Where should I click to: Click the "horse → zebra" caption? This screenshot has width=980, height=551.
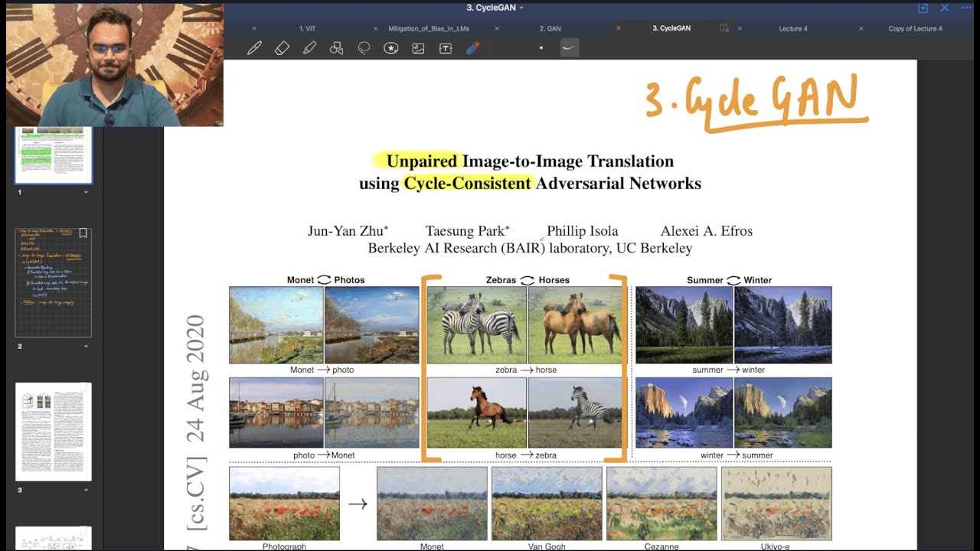tap(526, 455)
